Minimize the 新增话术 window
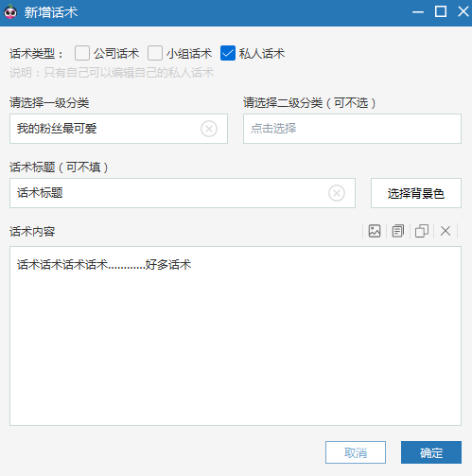Viewport: 472px width, 476px height. click(x=418, y=12)
